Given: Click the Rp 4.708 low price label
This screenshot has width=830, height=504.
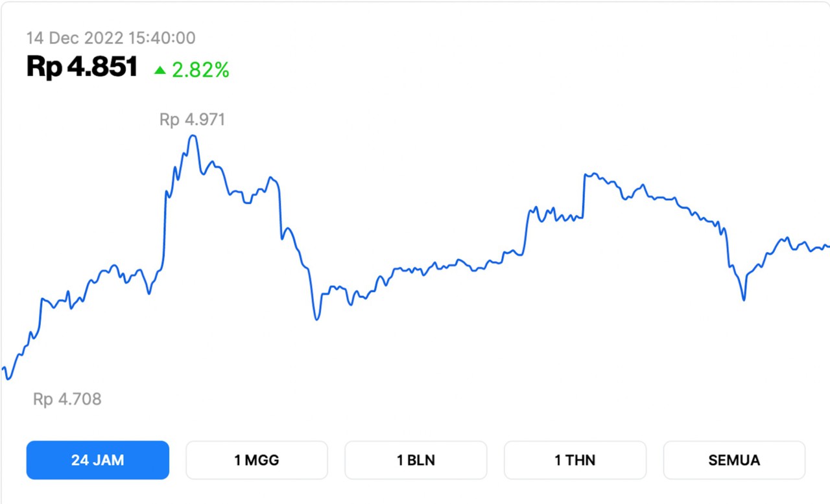Looking at the screenshot, I should pyautogui.click(x=67, y=399).
